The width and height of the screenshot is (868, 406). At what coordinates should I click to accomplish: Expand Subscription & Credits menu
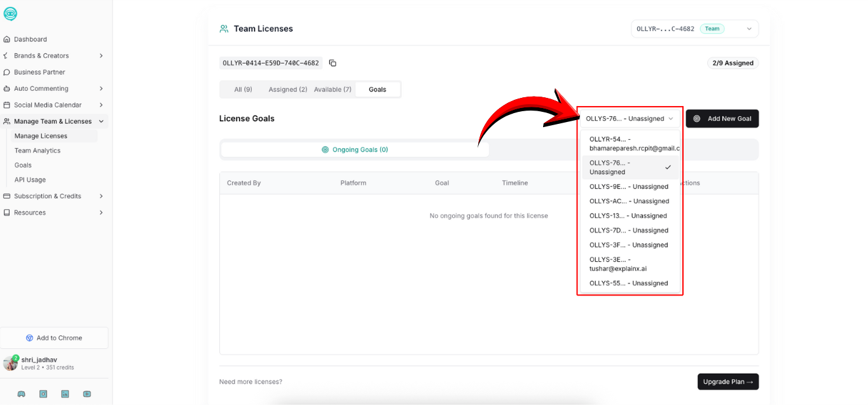(101, 196)
